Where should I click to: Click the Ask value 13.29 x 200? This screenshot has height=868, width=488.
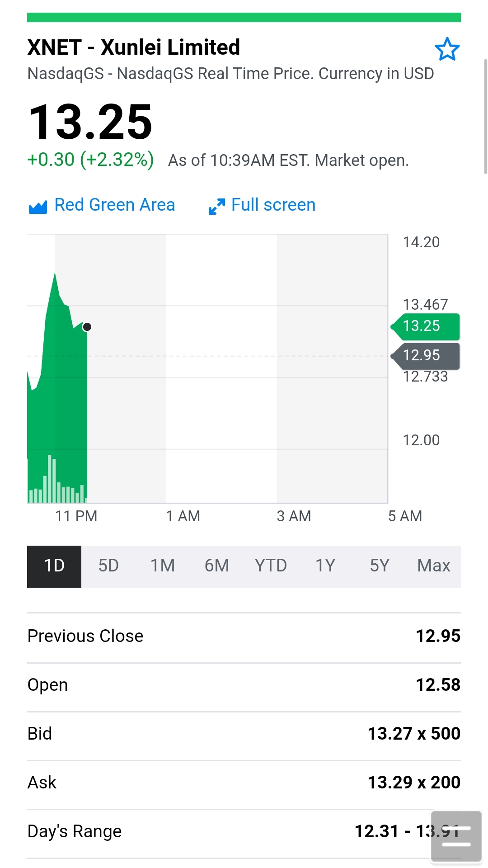click(x=414, y=783)
